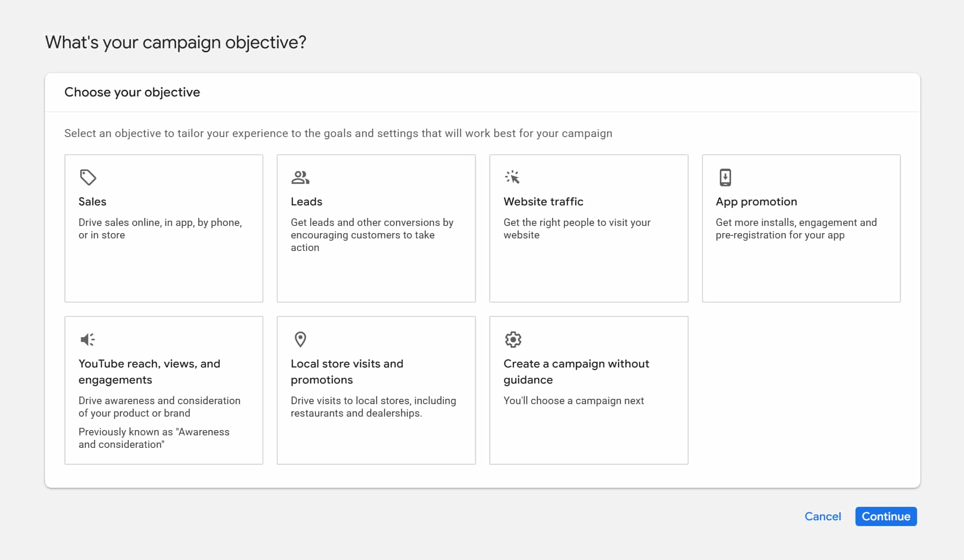This screenshot has height=560, width=964.
Task: Click the gear icon for campaign without guidance
Action: tap(513, 339)
